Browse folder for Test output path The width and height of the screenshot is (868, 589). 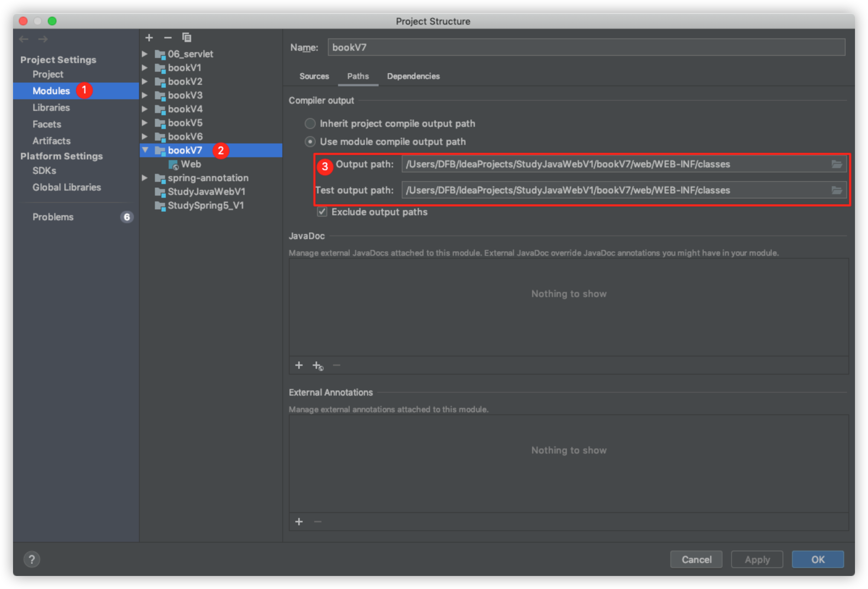[x=837, y=190]
